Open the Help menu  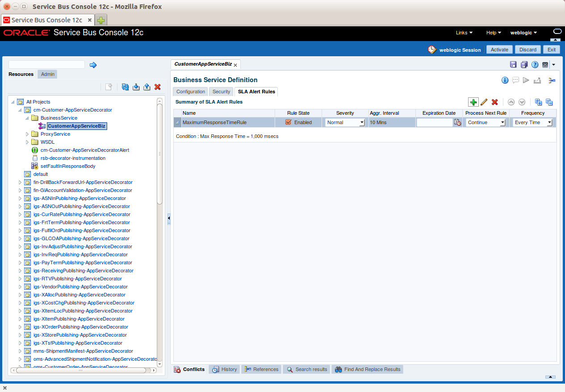click(x=494, y=33)
